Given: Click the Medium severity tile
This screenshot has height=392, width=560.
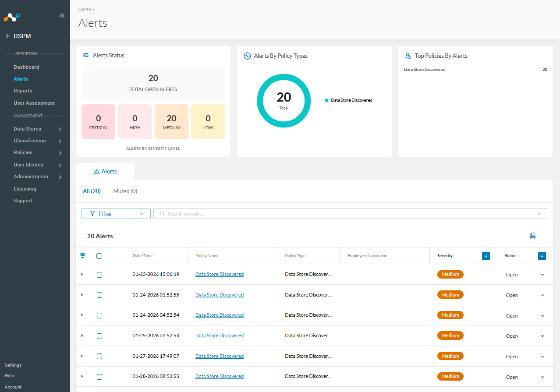Looking at the screenshot, I should [x=172, y=122].
